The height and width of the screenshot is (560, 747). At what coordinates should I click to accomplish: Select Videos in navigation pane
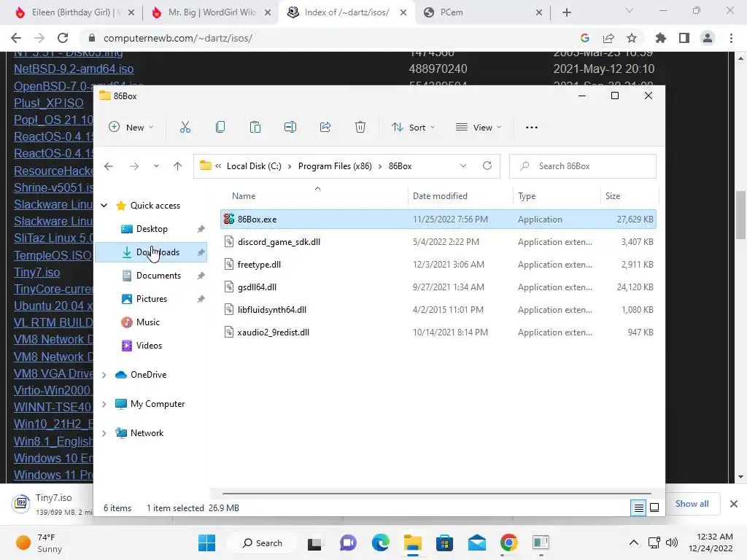pyautogui.click(x=152, y=346)
